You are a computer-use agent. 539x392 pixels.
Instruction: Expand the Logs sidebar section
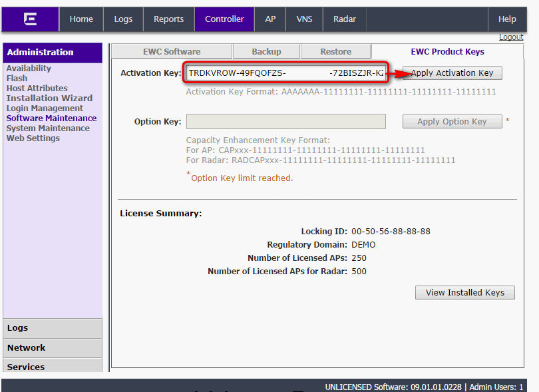click(x=53, y=328)
